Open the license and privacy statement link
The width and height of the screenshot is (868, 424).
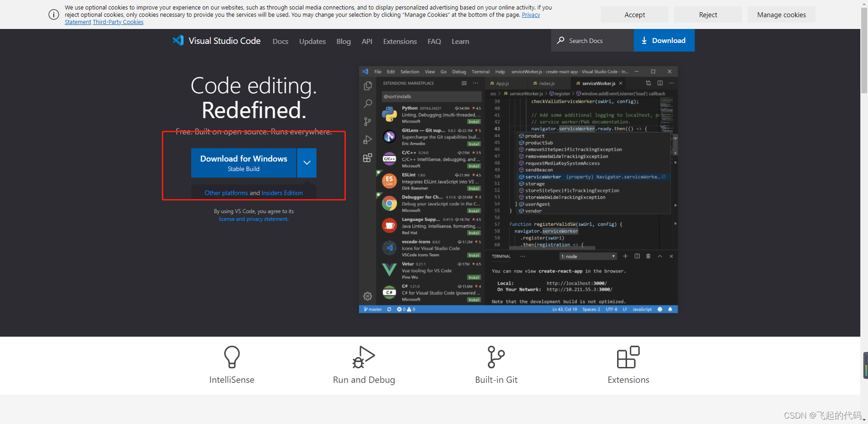pyautogui.click(x=253, y=219)
